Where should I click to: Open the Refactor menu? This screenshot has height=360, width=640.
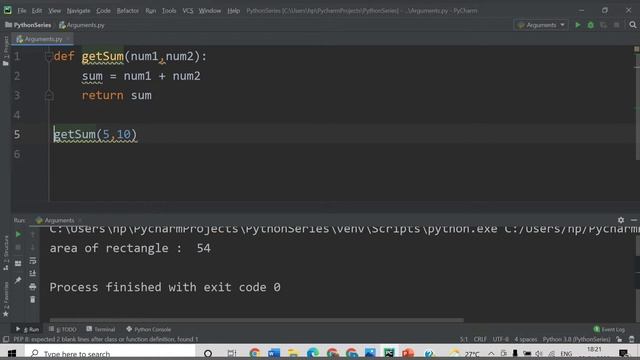point(128,11)
